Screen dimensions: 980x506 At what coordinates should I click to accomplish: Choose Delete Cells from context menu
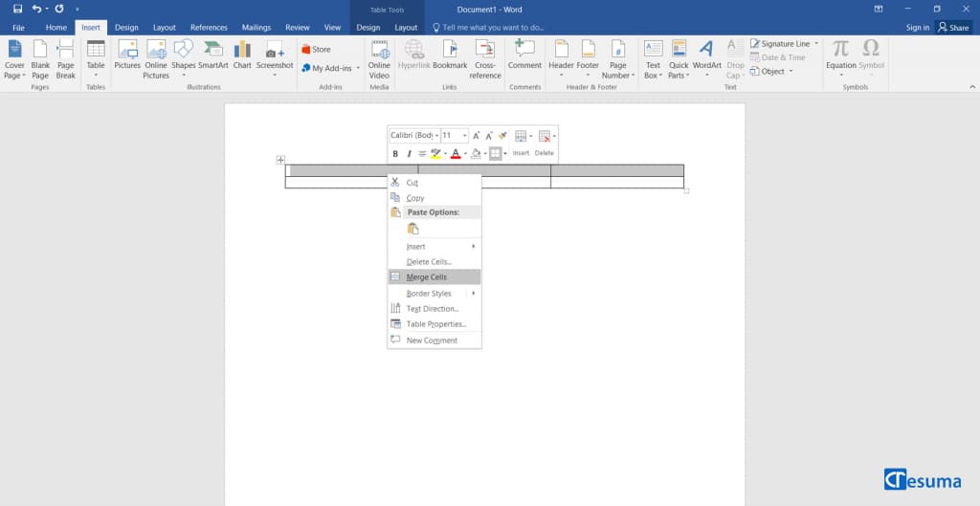point(434,262)
